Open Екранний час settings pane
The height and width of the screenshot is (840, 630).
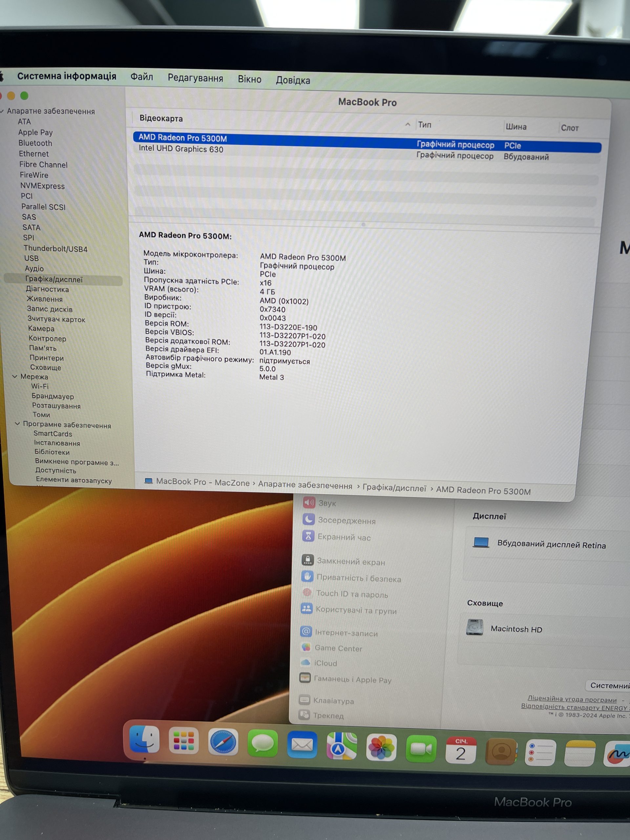pyautogui.click(x=336, y=537)
